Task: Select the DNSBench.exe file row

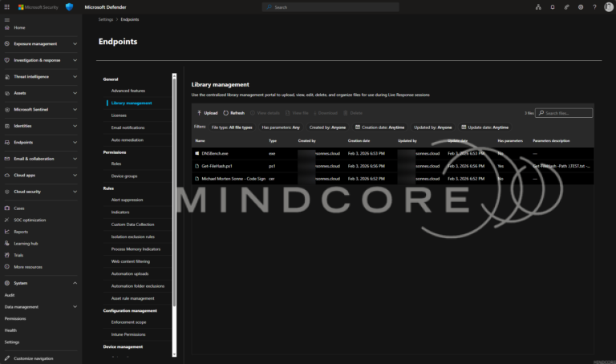Action: click(393, 153)
